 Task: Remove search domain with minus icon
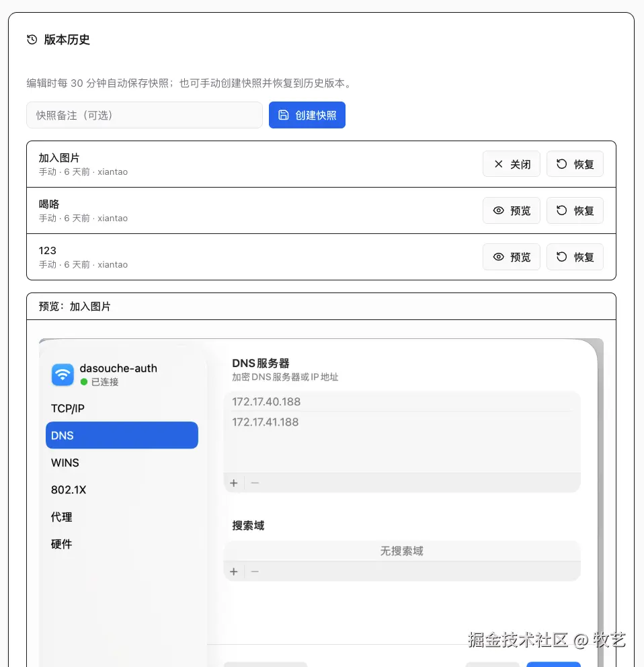pos(255,572)
